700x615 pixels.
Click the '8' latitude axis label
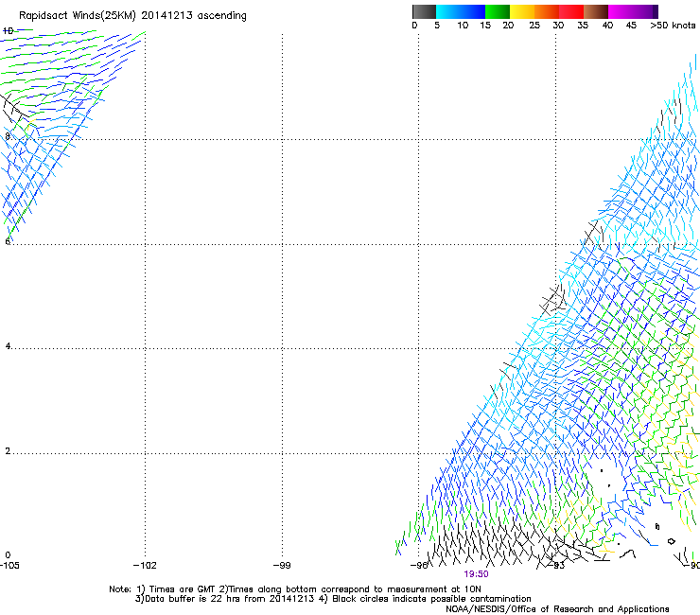pyautogui.click(x=8, y=136)
